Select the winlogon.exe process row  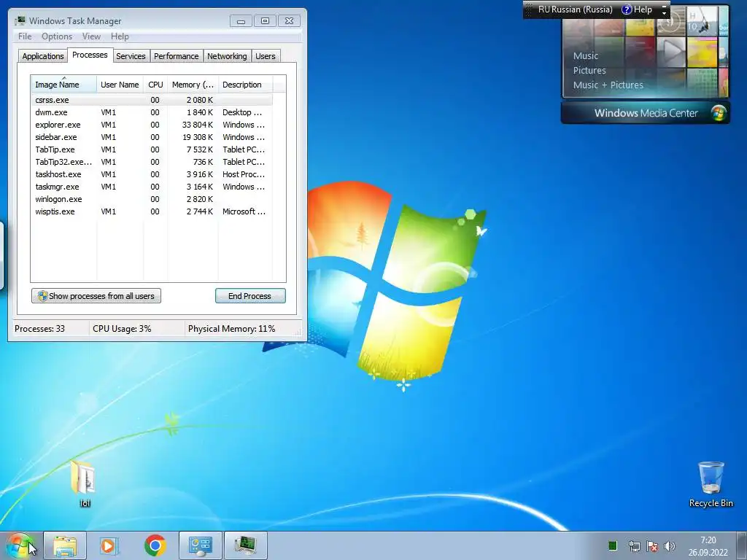point(152,199)
